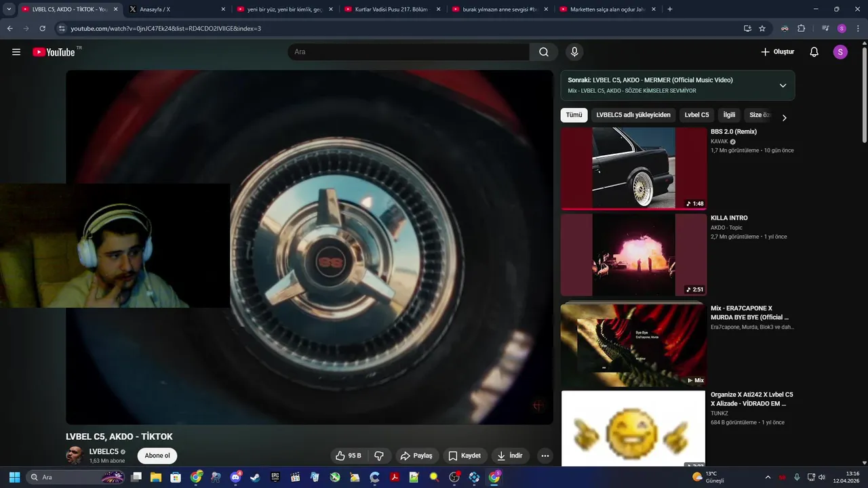Open the tab search dropdown arrow
868x488 pixels.
(x=9, y=9)
